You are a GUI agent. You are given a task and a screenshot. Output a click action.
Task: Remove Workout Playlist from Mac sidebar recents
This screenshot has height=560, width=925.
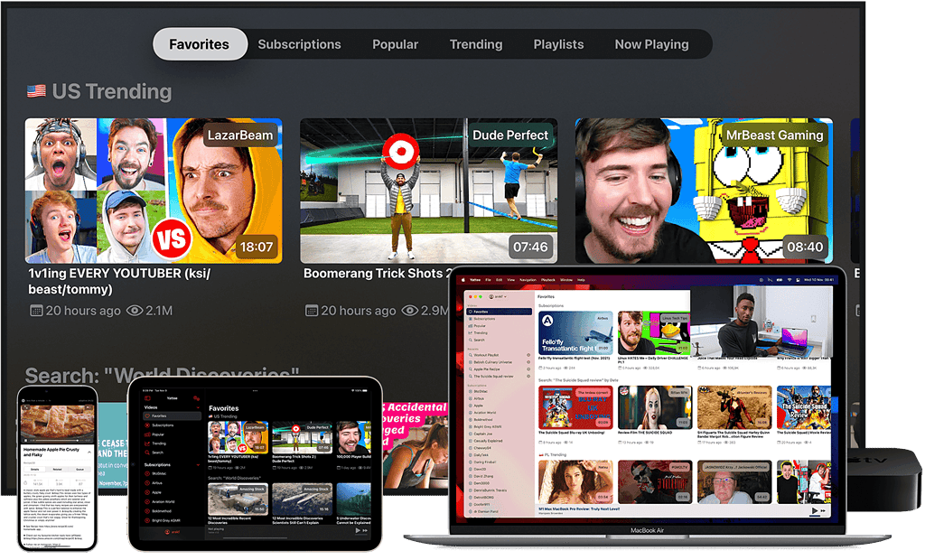(530, 355)
